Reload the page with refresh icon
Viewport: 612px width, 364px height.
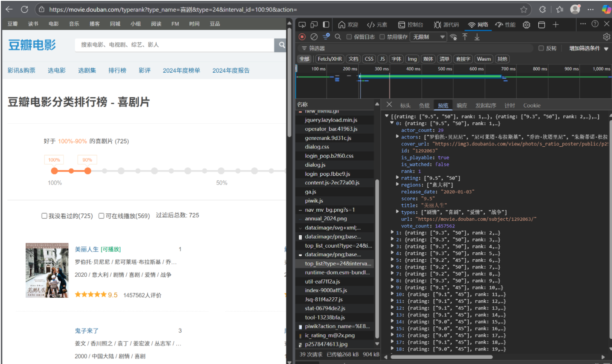24,9
